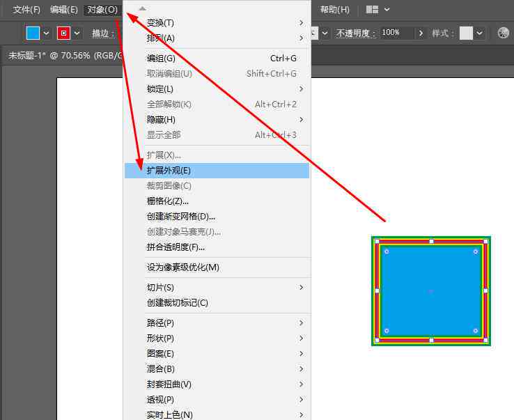Viewport: 514px width, 420px height.
Task: Expand the opacity slider arrow
Action: pos(421,33)
